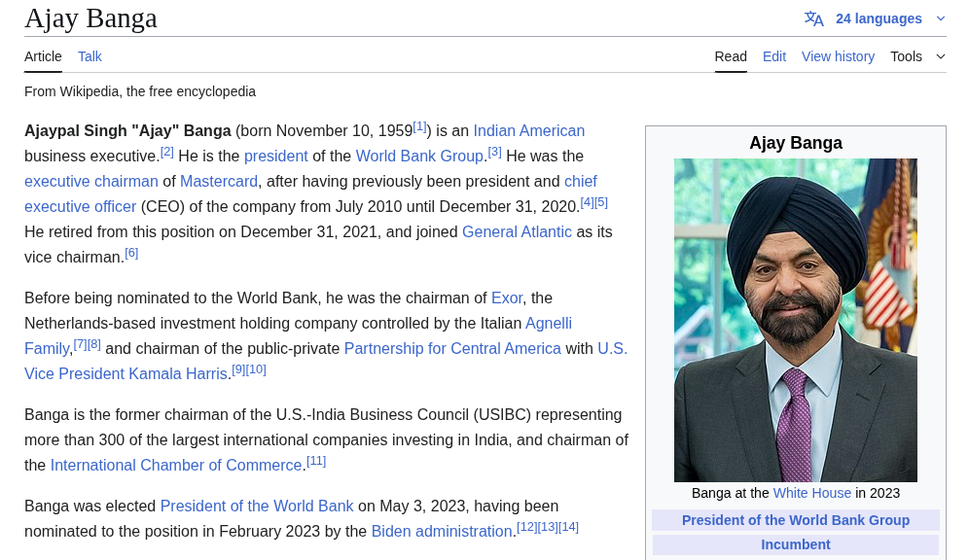Jump to citation [1] after birth date
Image resolution: width=969 pixels, height=560 pixels.
[419, 126]
